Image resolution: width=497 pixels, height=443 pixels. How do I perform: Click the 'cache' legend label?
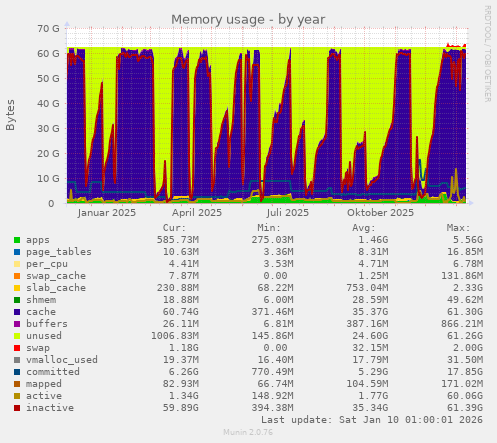(x=41, y=312)
